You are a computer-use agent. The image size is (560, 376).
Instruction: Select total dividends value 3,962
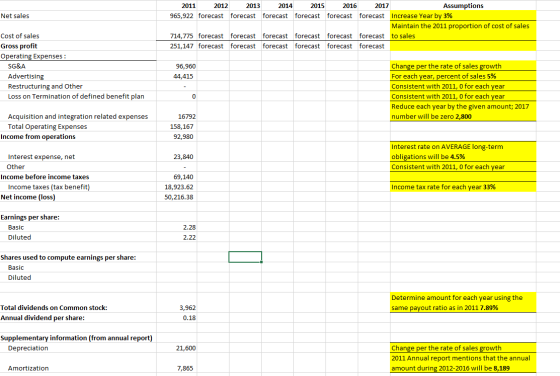pyautogui.click(x=188, y=307)
